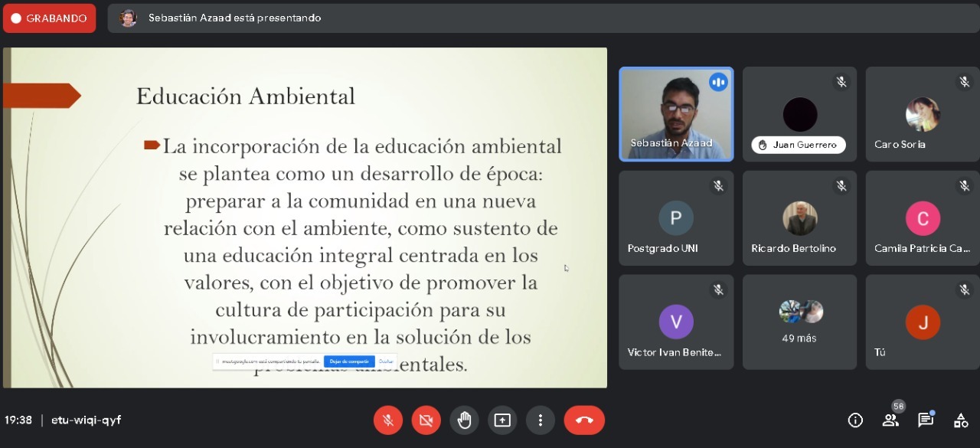Unmute your microphone in the bottom bar
This screenshot has width=980, height=448.
(x=388, y=420)
